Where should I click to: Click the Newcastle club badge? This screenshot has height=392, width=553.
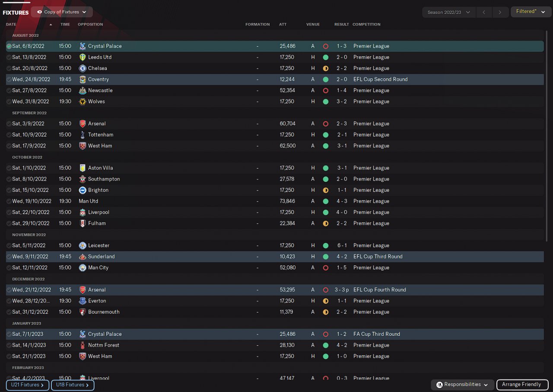tap(83, 90)
